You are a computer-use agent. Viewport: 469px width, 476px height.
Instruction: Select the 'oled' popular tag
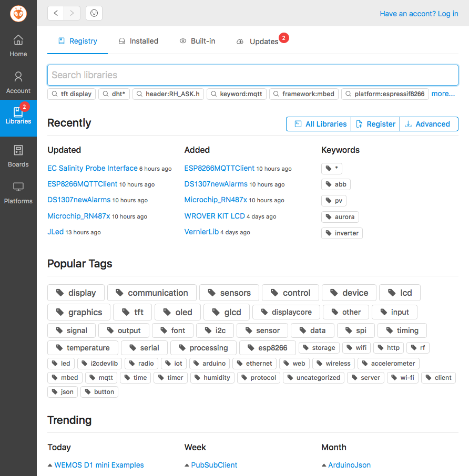[x=178, y=312]
